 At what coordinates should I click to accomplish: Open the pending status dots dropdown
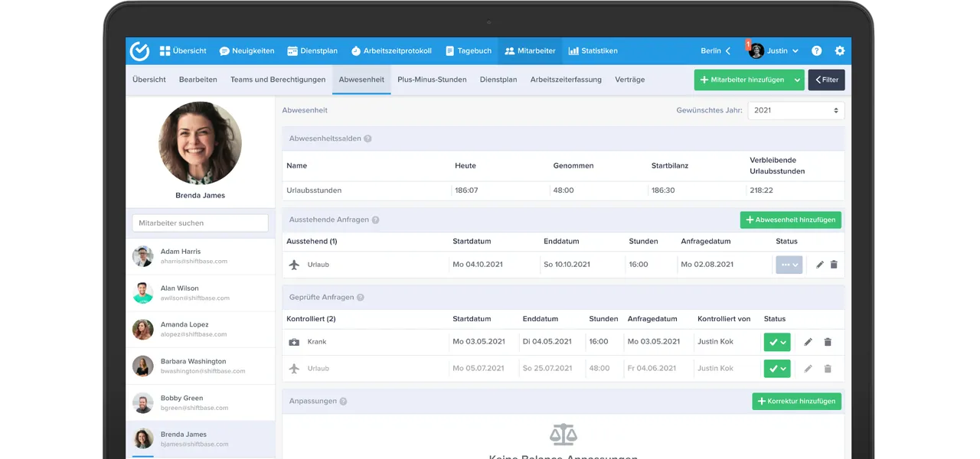789,265
